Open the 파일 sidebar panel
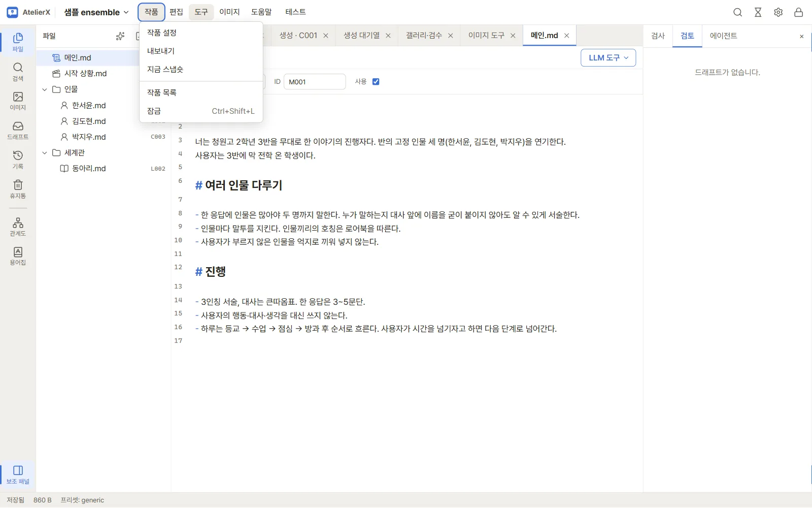Screen dimensions: 812x508 coord(18,42)
